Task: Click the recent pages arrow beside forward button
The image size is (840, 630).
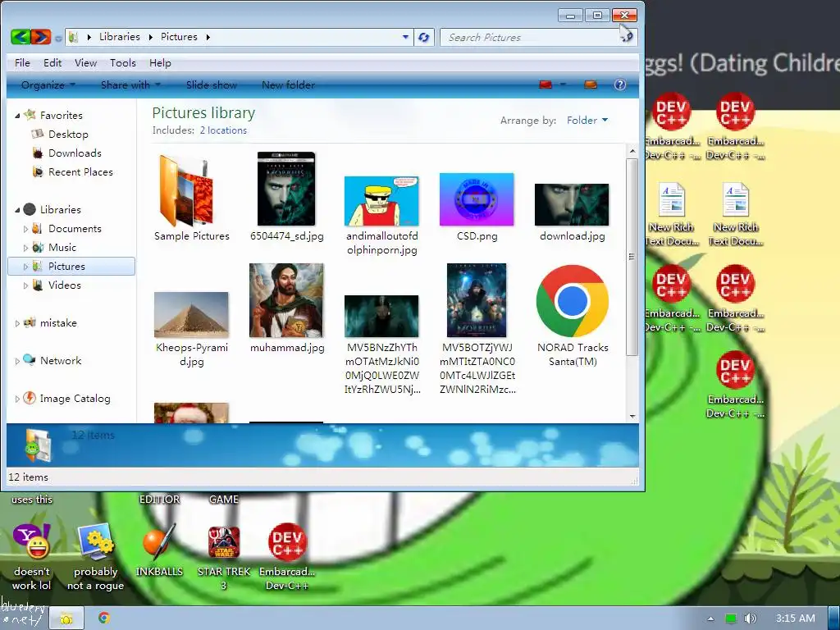Action: point(58,38)
